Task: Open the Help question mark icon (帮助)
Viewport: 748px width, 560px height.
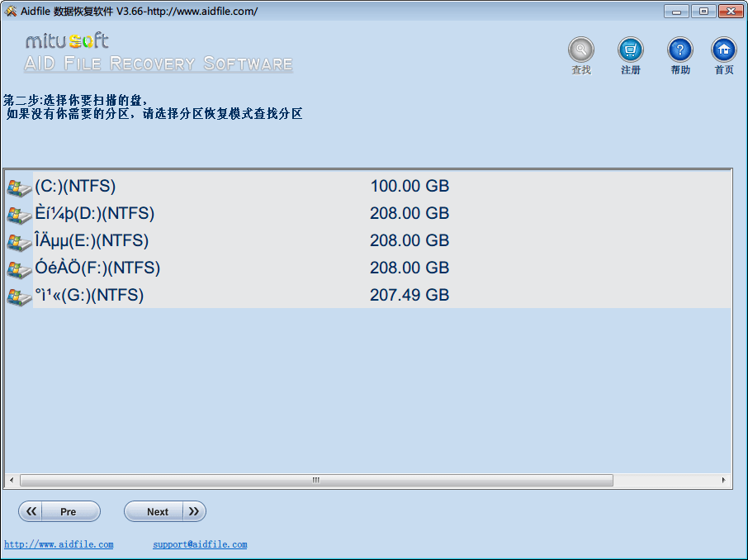Action: click(680, 50)
